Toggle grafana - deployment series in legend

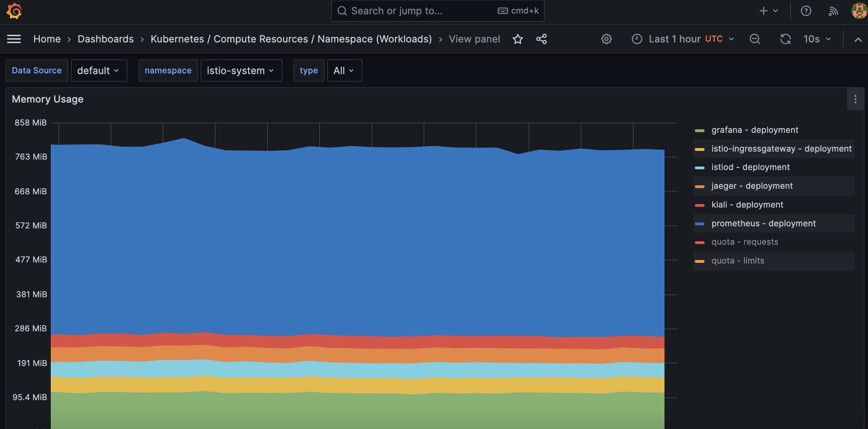(755, 130)
